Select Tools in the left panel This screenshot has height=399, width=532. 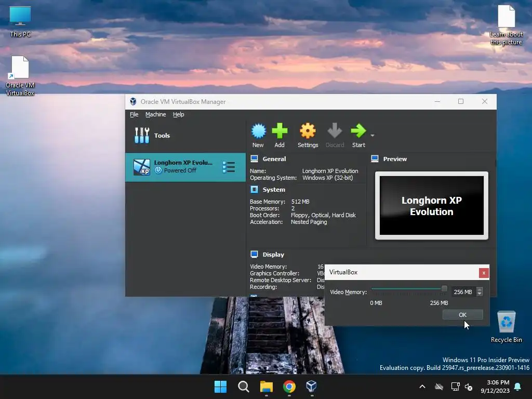coord(185,136)
